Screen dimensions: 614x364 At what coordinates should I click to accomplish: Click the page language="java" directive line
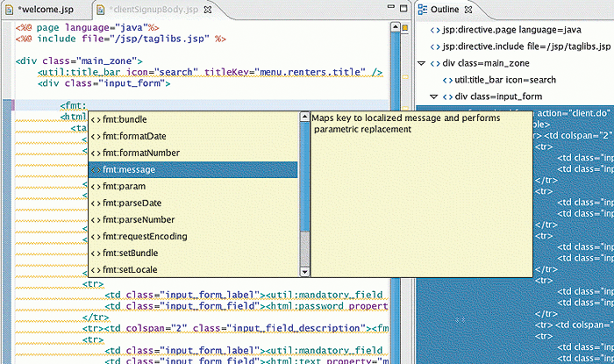pos(88,28)
